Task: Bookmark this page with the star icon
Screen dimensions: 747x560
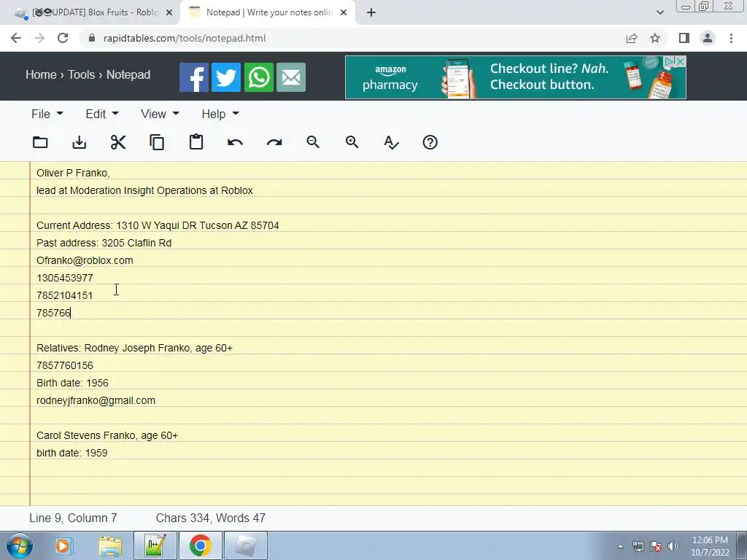Action: (655, 38)
